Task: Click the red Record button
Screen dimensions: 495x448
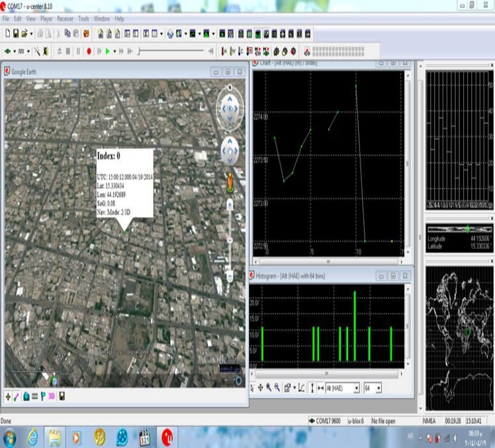Action: pos(89,51)
